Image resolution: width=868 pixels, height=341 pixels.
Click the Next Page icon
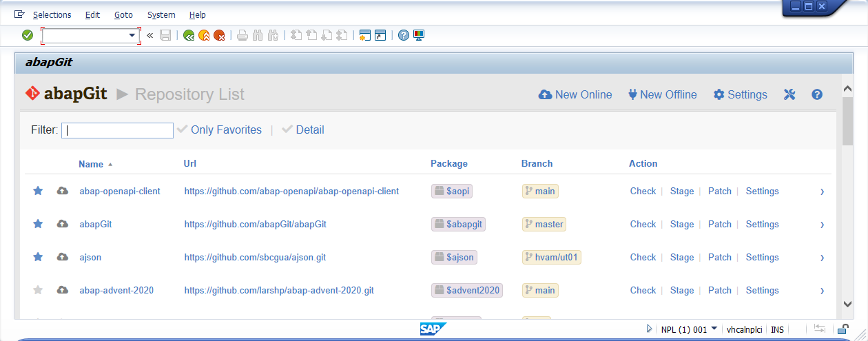327,35
